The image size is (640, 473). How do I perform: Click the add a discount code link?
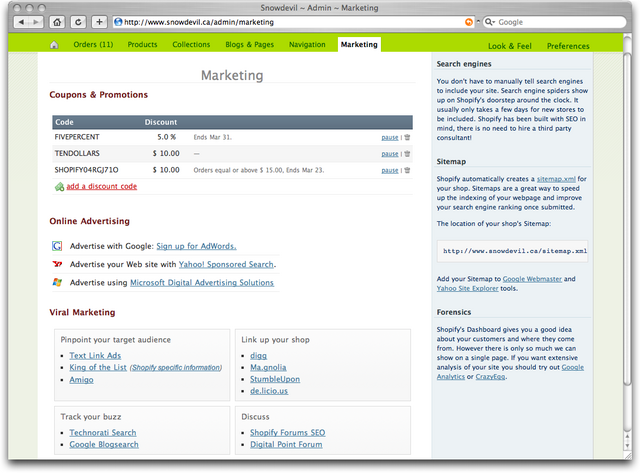coord(102,186)
